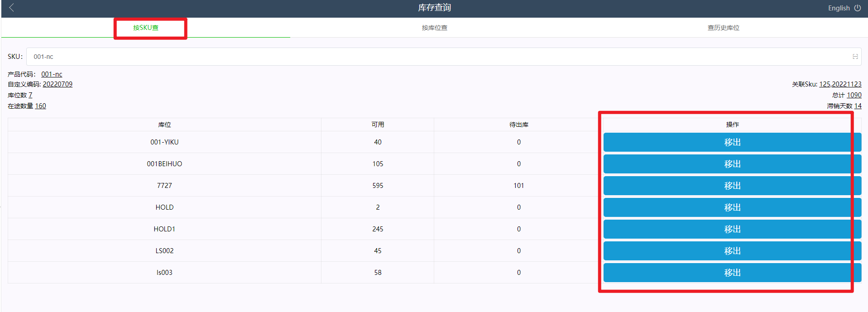Click 移出 for location 001-YIKU

[732, 142]
